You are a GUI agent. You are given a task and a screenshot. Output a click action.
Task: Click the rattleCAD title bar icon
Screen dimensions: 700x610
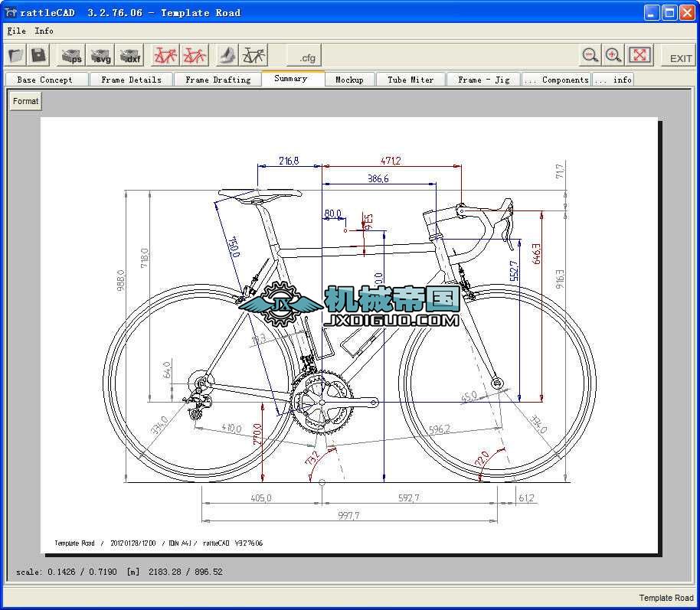tap(11, 12)
